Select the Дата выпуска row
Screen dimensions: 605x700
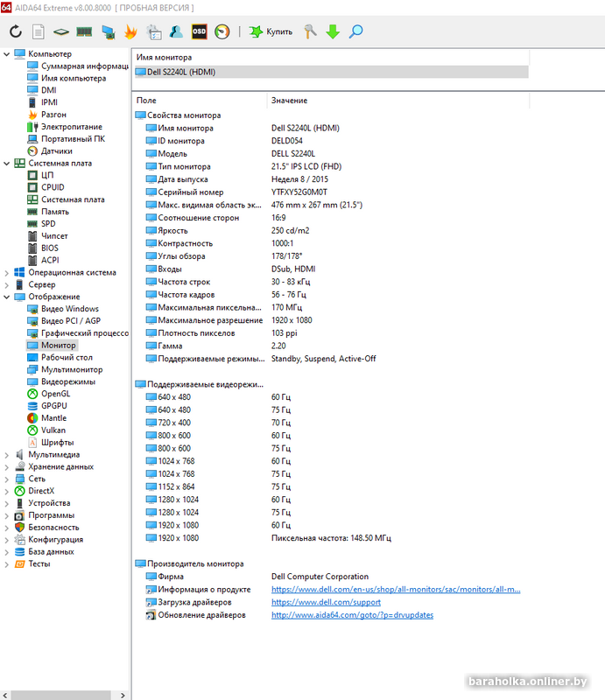[332, 179]
